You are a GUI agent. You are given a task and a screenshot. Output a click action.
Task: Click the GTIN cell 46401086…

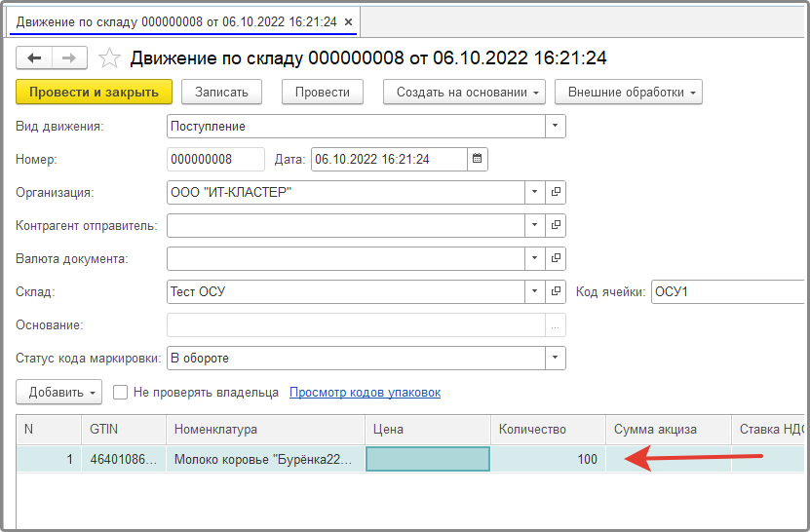pyautogui.click(x=124, y=459)
